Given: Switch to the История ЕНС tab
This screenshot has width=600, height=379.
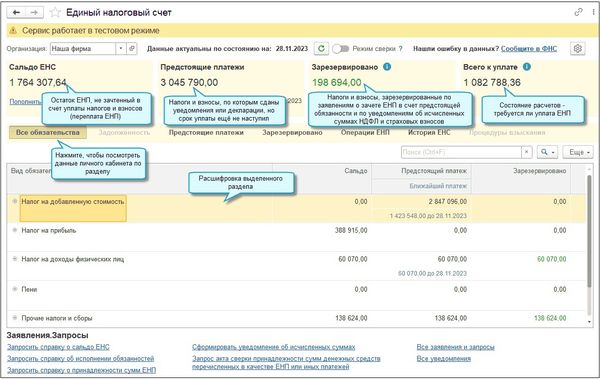Looking at the screenshot, I should coord(429,132).
